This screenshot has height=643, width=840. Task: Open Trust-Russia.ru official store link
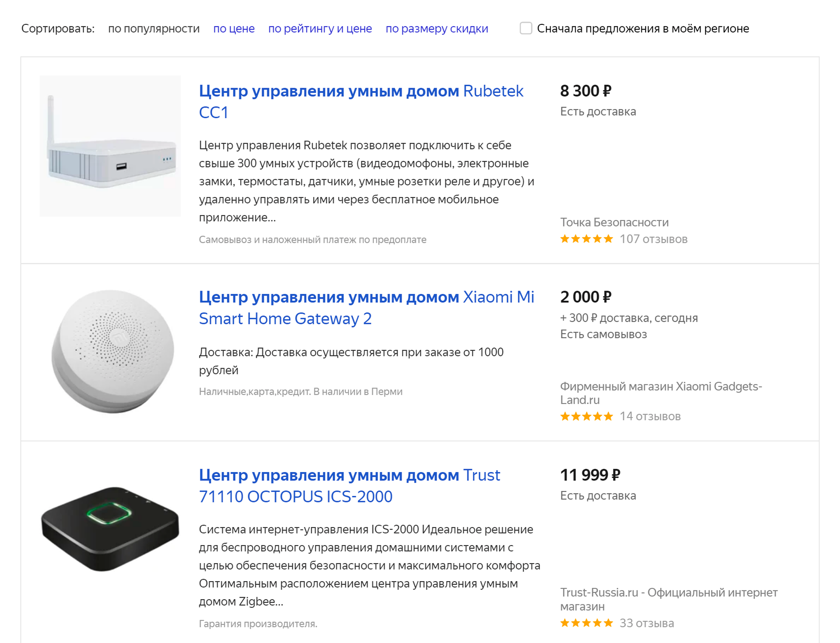click(x=669, y=599)
